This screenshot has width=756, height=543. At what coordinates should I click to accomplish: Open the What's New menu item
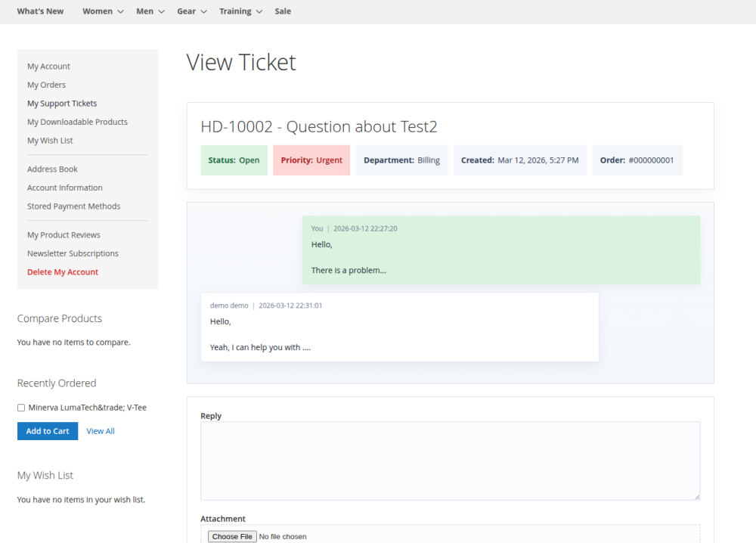pyautogui.click(x=40, y=11)
